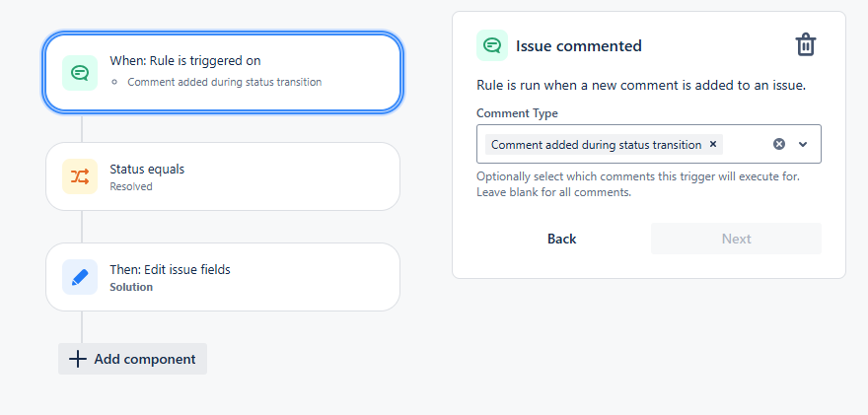Go Back from the Issue commented panel
This screenshot has height=415, width=868.
[x=562, y=239]
